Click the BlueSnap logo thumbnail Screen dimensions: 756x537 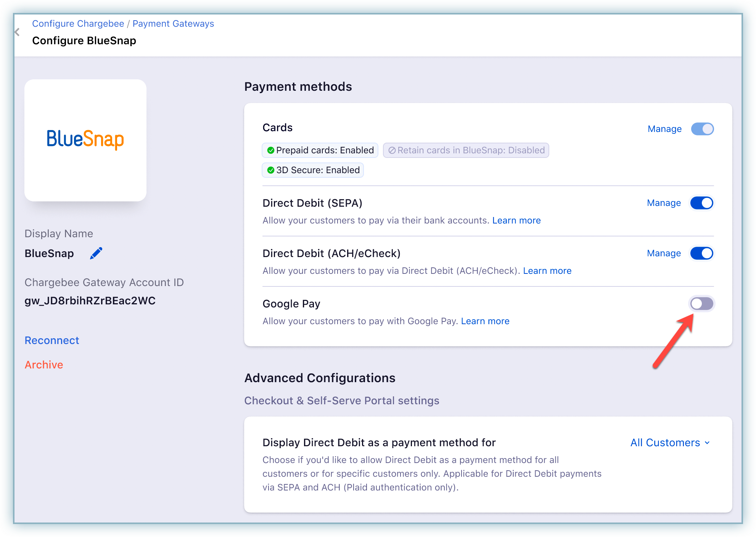pyautogui.click(x=85, y=140)
